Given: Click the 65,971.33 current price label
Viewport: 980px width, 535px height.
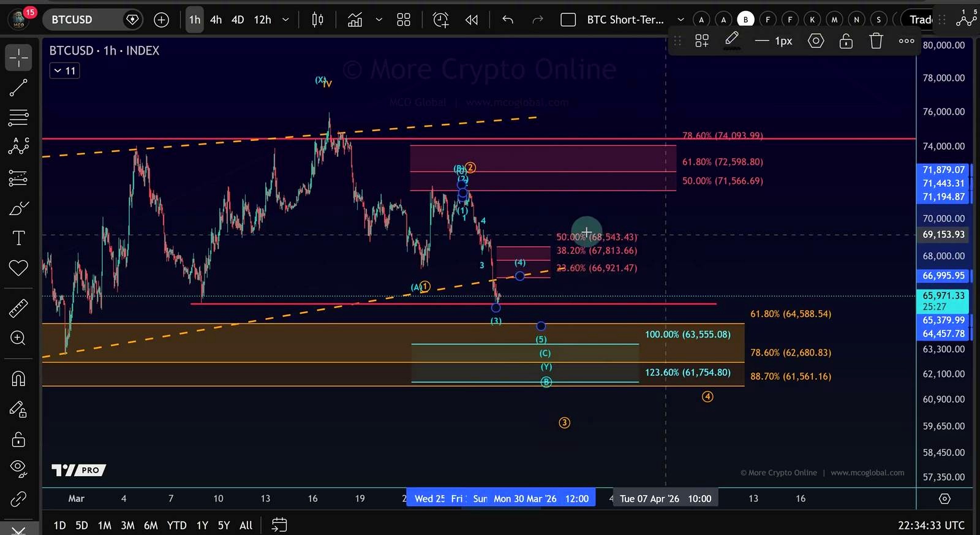Looking at the screenshot, I should [943, 301].
